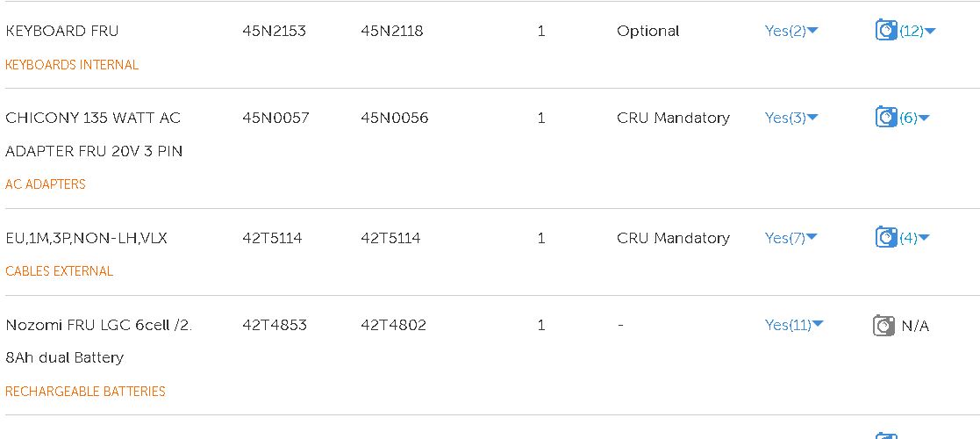Open the (6) images dropdown for adapter
This screenshot has height=439, width=980.
point(914,118)
